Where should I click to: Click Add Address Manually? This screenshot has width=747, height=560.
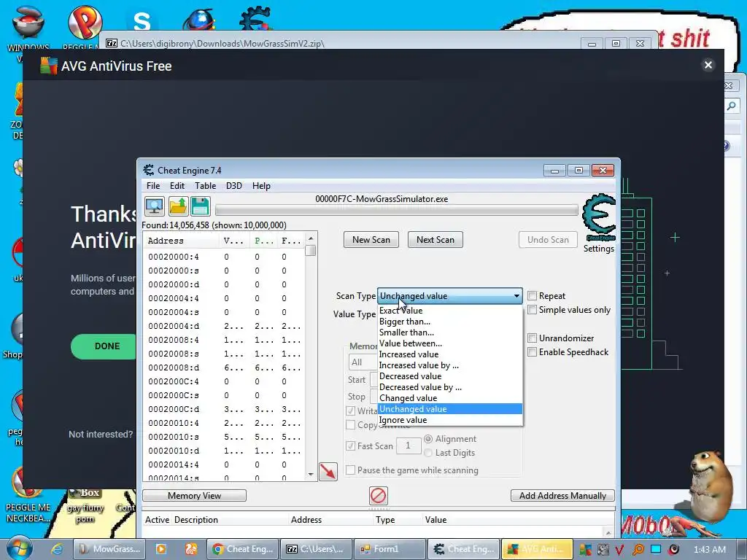(x=562, y=496)
